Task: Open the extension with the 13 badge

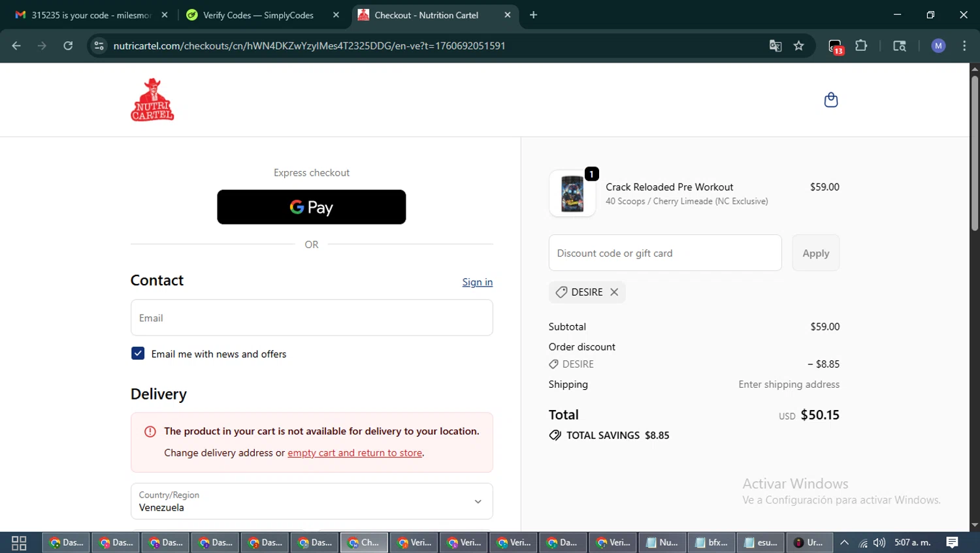Action: [x=836, y=46]
